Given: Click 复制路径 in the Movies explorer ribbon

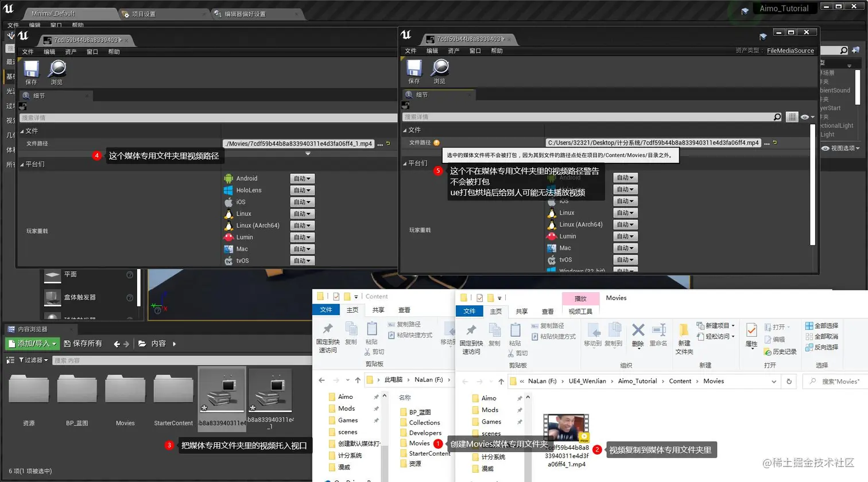Looking at the screenshot, I should point(548,326).
